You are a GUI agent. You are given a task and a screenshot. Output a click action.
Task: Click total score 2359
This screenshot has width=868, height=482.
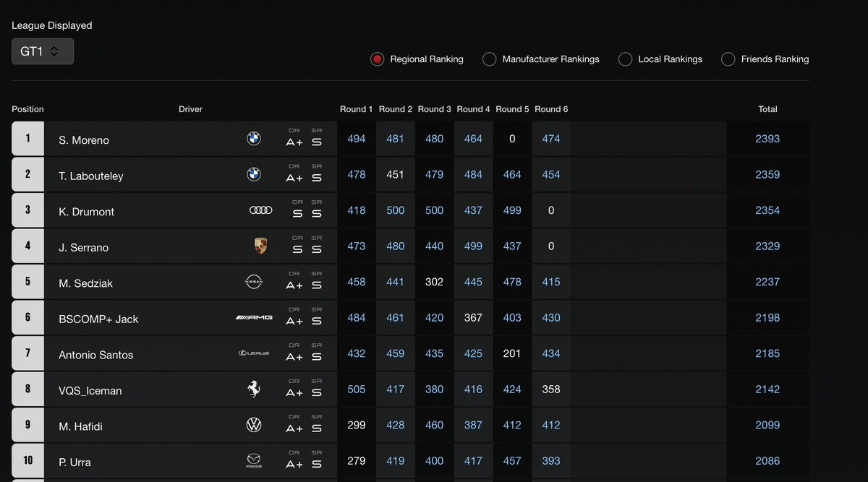[x=767, y=174]
